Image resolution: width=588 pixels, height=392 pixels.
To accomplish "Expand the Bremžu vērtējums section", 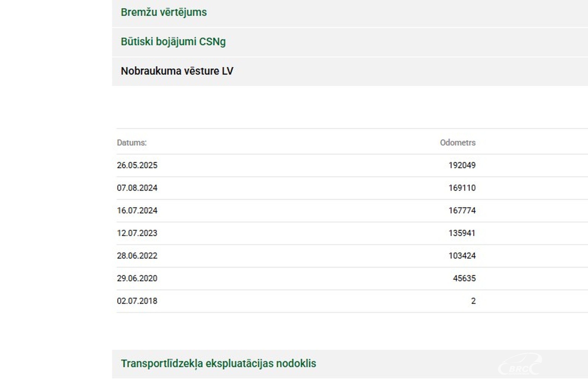I will [x=164, y=13].
